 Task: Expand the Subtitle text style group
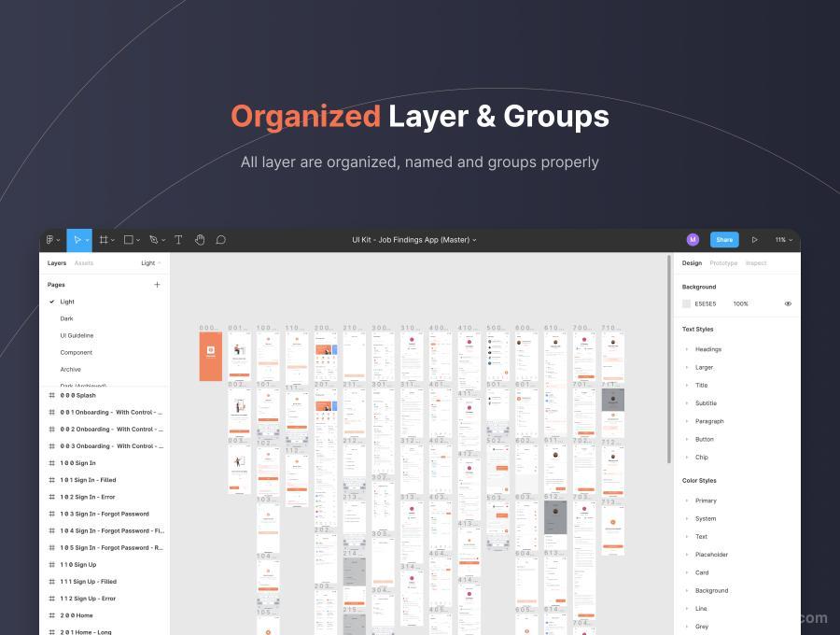click(687, 403)
